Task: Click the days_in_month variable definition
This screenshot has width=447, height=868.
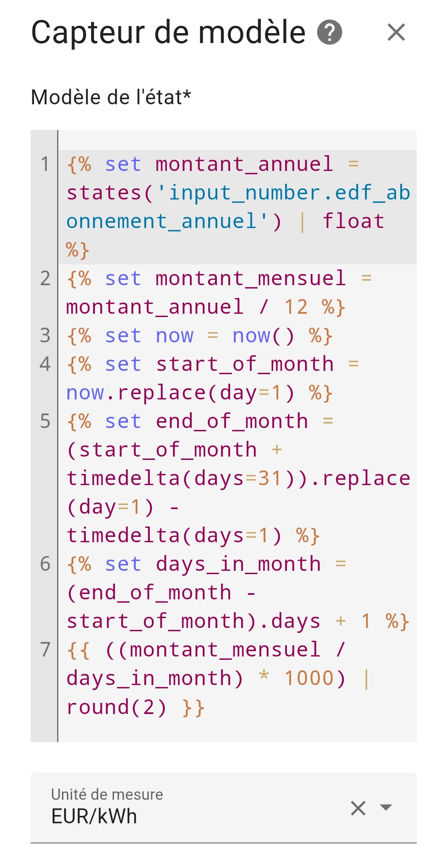Action: (x=238, y=564)
